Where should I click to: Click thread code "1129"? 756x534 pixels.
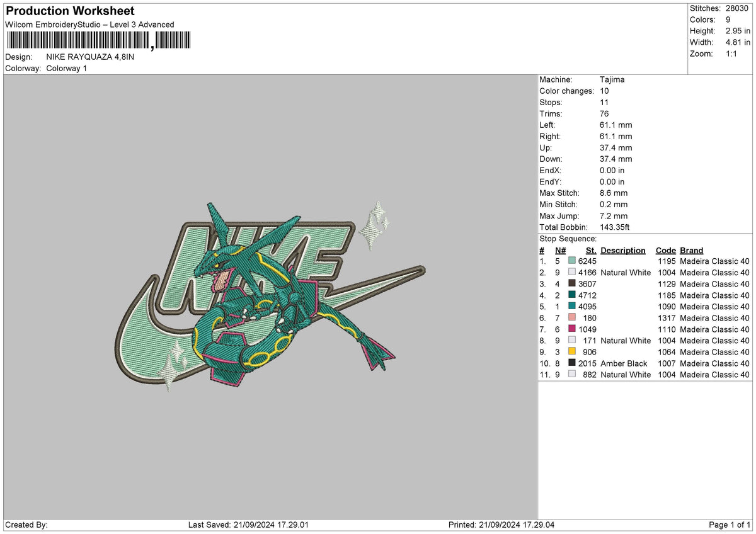(x=667, y=284)
